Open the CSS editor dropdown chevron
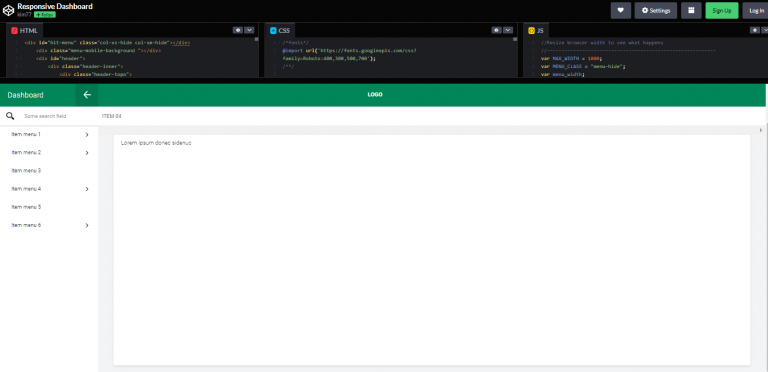This screenshot has height=372, width=768. click(508, 30)
